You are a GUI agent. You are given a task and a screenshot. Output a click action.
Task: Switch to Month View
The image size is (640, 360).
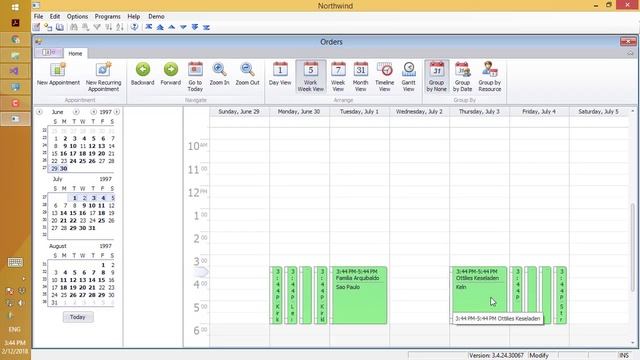360,77
